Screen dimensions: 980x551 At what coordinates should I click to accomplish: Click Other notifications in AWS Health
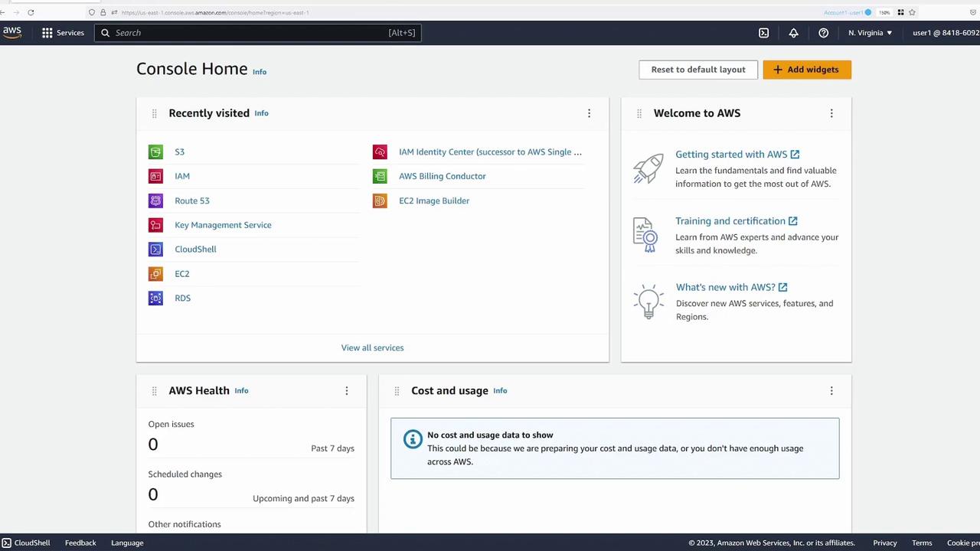185,524
